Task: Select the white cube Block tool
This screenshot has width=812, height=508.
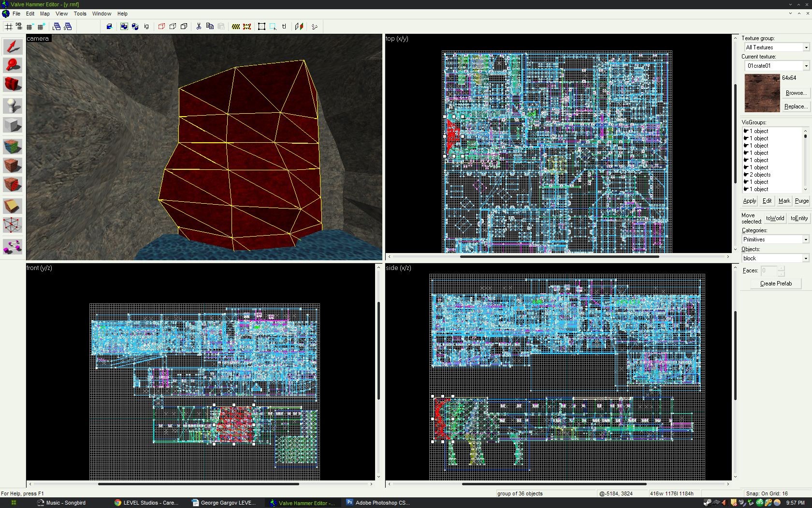Action: [x=13, y=125]
